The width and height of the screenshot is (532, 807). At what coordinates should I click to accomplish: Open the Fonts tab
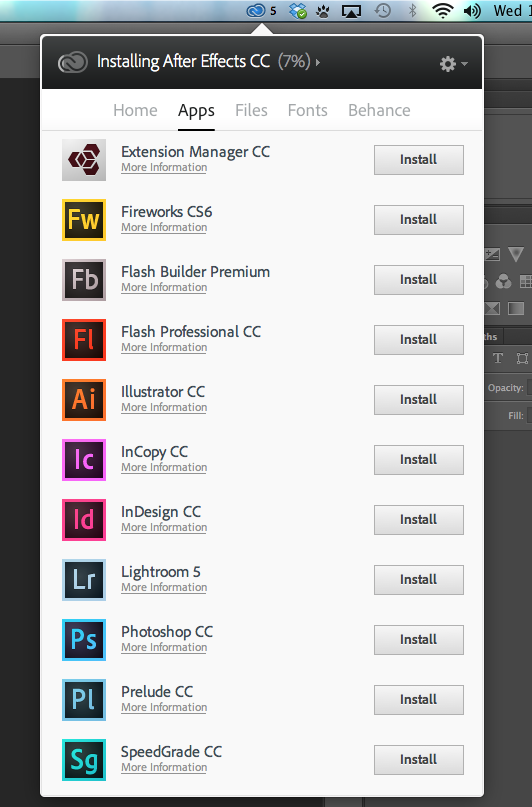307,110
